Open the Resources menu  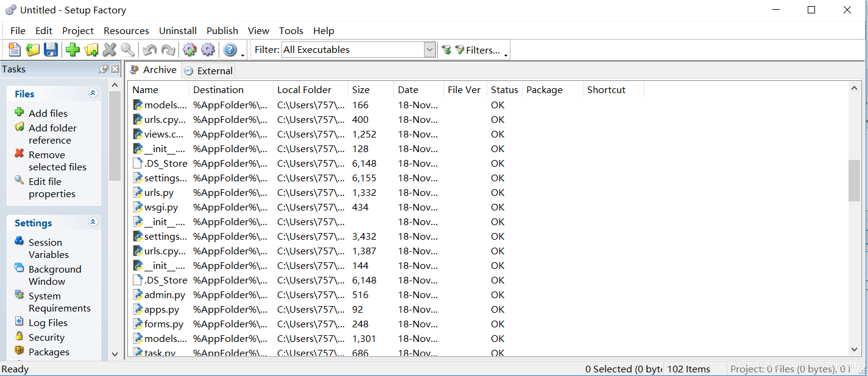pos(126,30)
